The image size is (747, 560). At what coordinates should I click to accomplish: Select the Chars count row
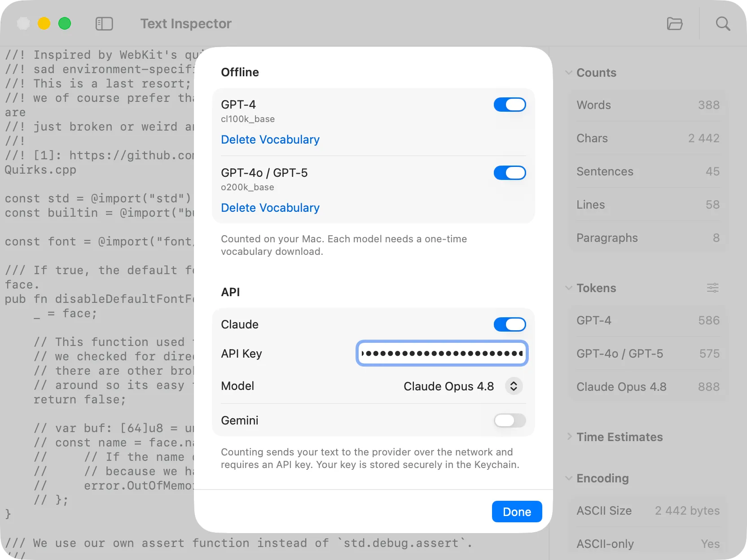pyautogui.click(x=648, y=138)
